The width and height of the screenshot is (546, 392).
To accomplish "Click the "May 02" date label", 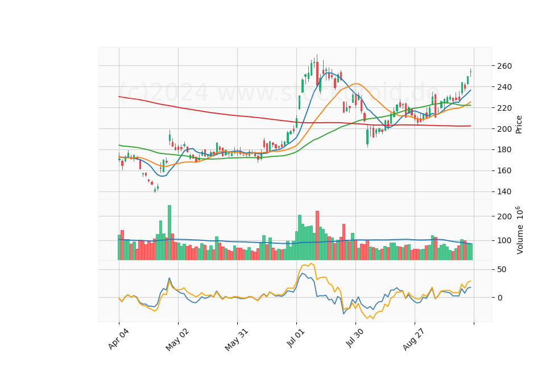I will coord(177,340).
